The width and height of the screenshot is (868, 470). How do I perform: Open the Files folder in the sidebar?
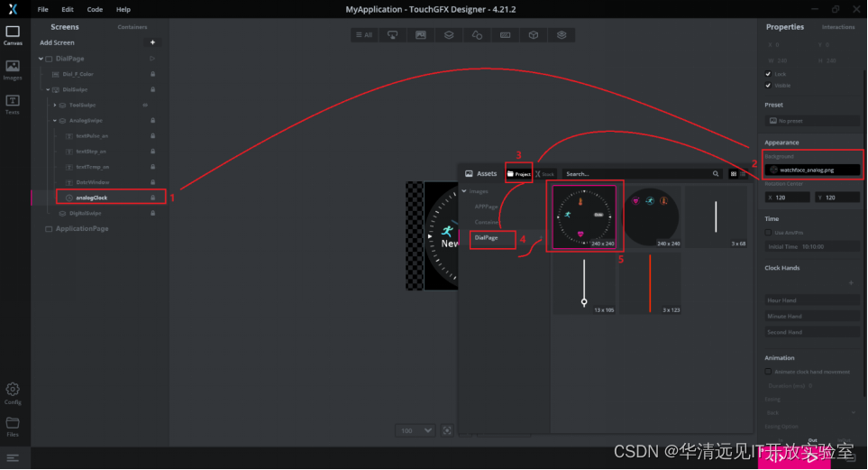(x=13, y=427)
